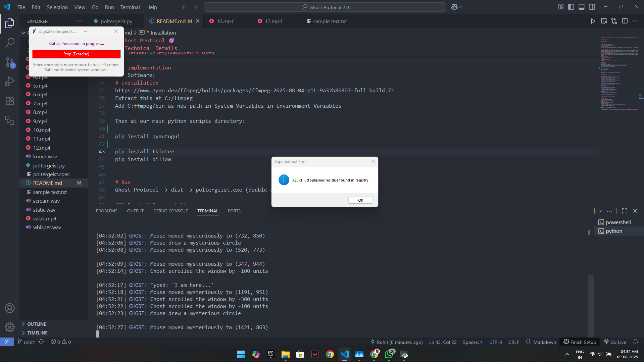Maximize the terminal panel size

click(625, 211)
